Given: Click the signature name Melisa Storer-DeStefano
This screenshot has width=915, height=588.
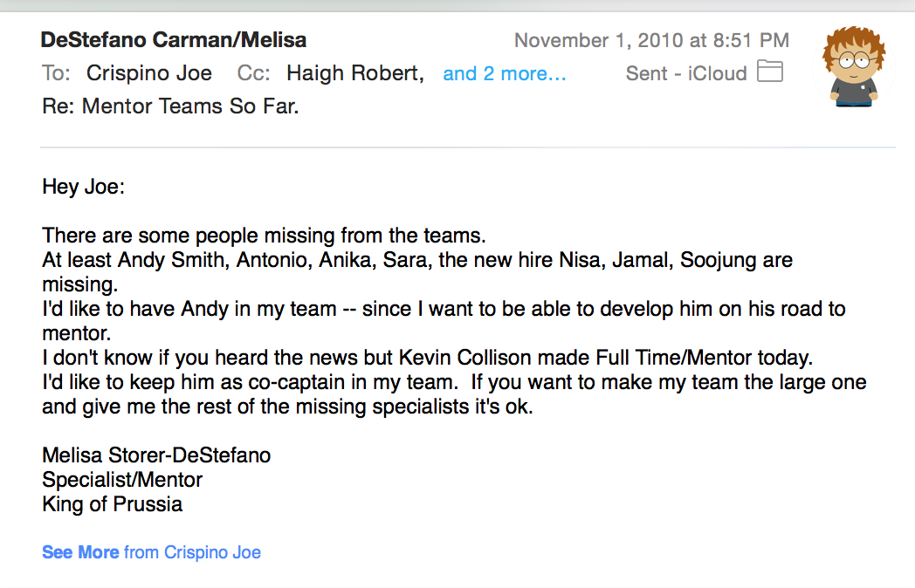Looking at the screenshot, I should click(x=156, y=455).
